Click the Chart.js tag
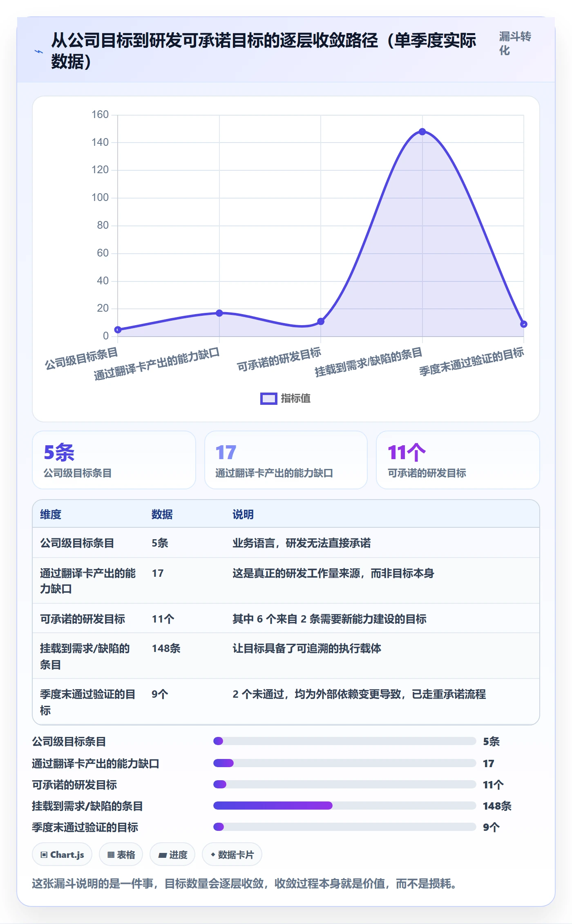Screen dimensions: 572x924 coord(62,855)
